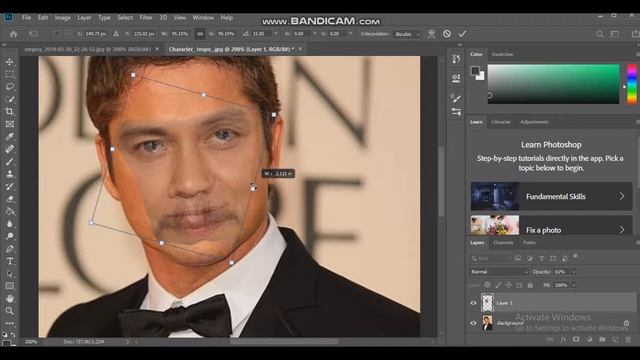640x360 pixels.
Task: Open the workspace switcher icon dropdown
Action: coord(615,34)
